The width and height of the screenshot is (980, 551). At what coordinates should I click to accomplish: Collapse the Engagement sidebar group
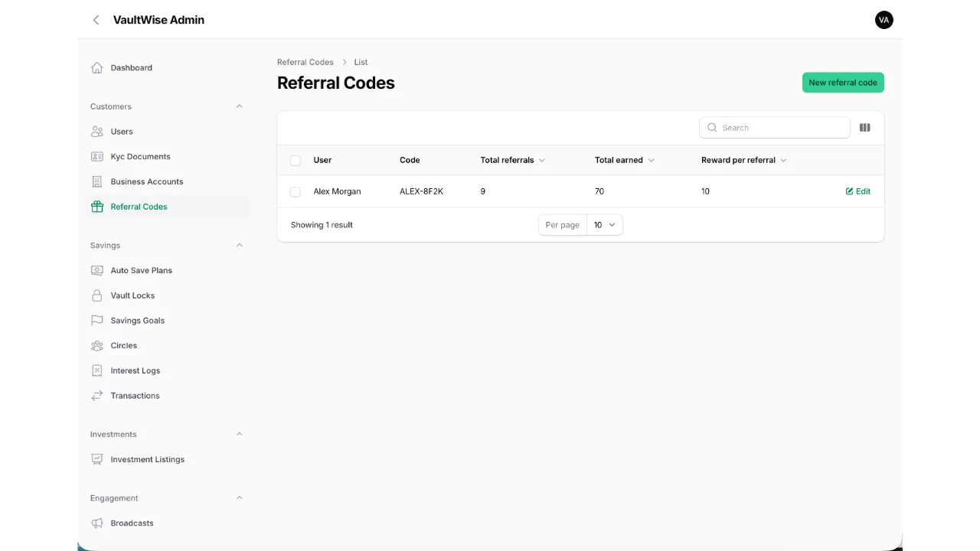click(x=239, y=497)
